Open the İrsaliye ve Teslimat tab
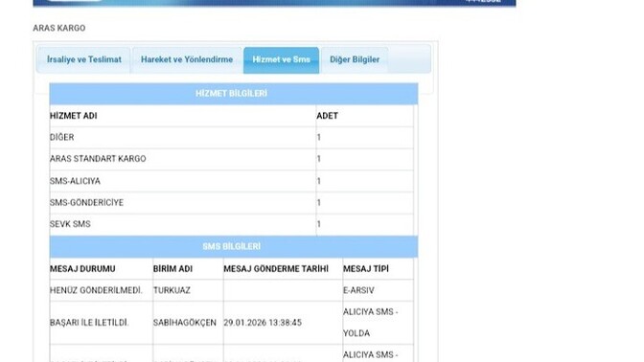The height and width of the screenshot is (362, 644). pos(83,60)
